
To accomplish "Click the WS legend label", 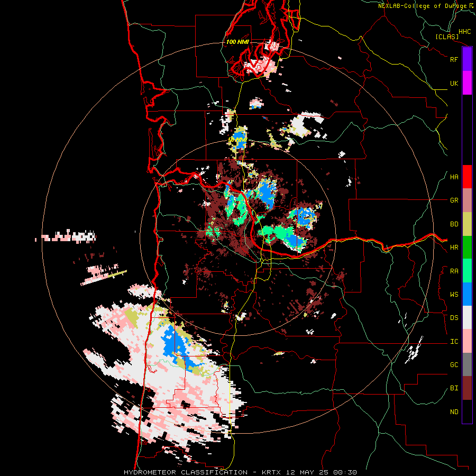I will click(x=454, y=295).
